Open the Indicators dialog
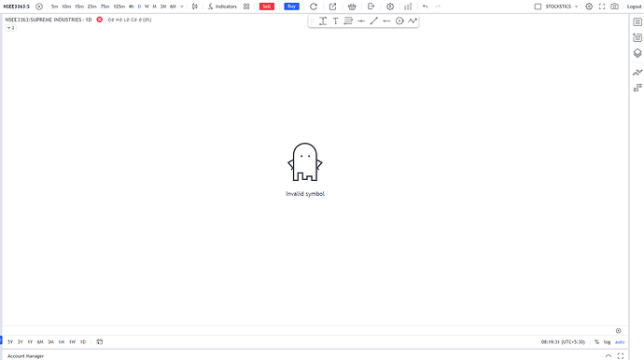644x360 pixels. pyautogui.click(x=222, y=7)
